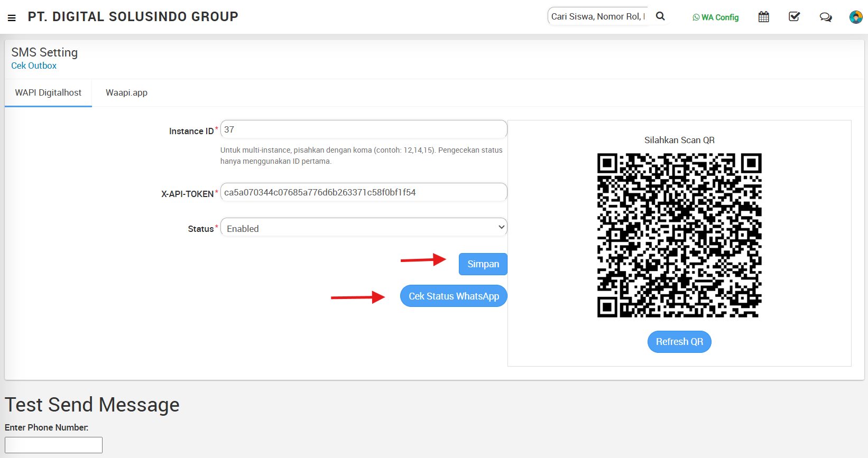Open the calendar icon in the header
868x458 pixels.
[x=763, y=17]
